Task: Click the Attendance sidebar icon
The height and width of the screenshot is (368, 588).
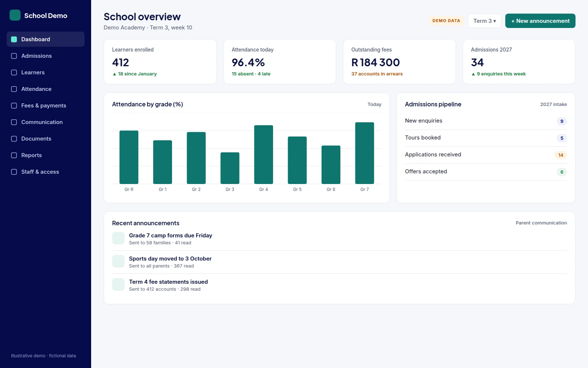Action: [x=14, y=89]
